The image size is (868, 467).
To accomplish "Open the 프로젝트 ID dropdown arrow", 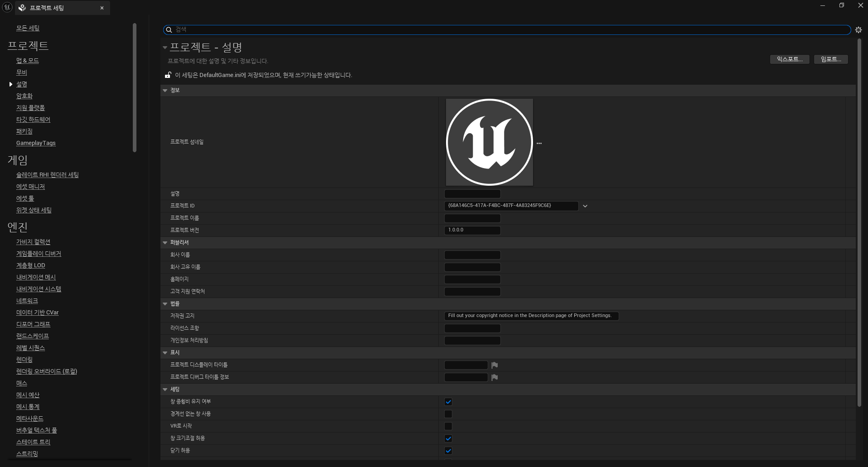I will (585, 206).
